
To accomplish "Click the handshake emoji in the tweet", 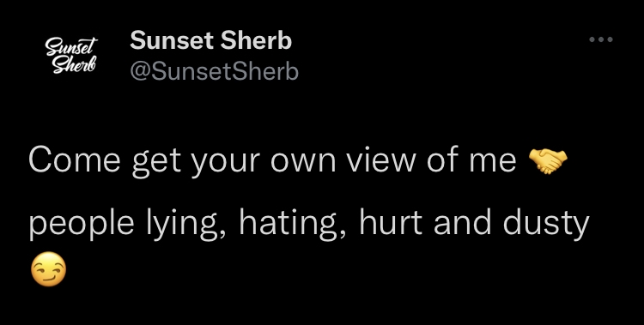I will click(x=548, y=161).
